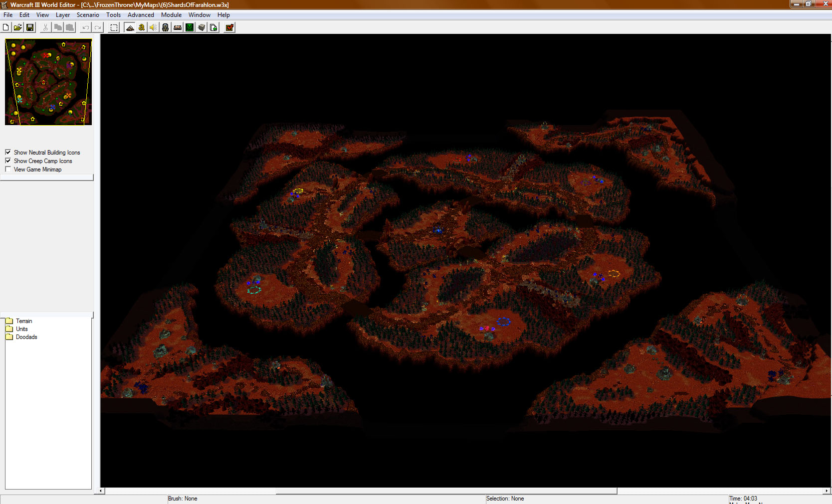Create a new map with New icon
Screen dimensions: 832x504
(x=6, y=27)
